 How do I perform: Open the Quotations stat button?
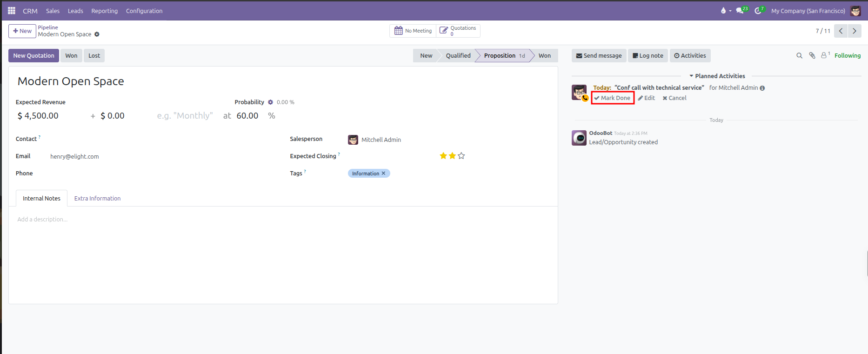tap(458, 31)
